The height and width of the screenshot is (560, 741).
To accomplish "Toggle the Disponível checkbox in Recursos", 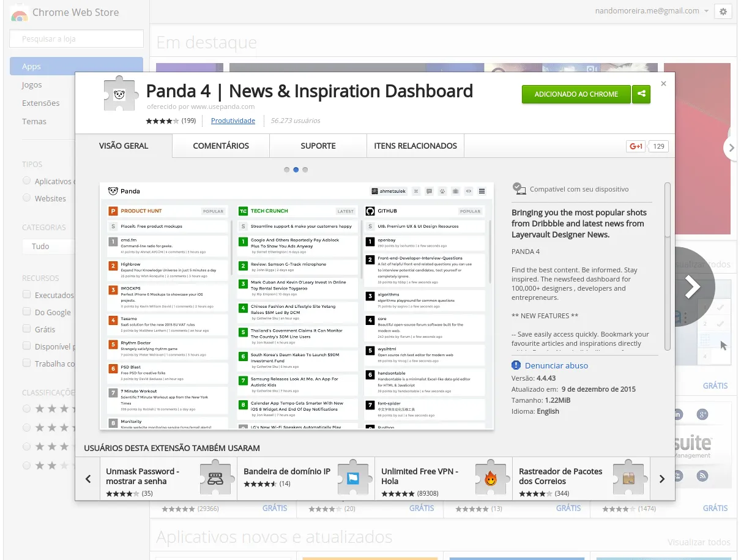I will tap(26, 346).
